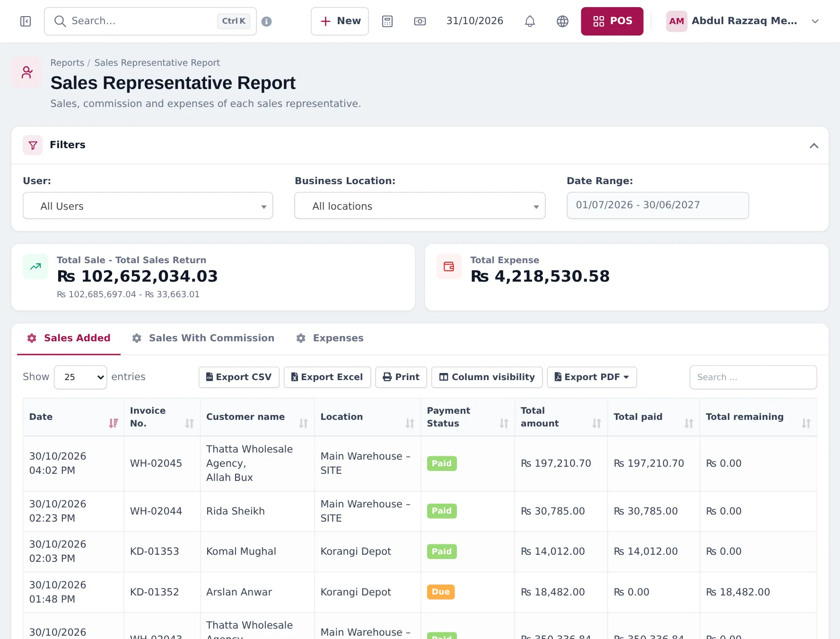The width and height of the screenshot is (840, 639).
Task: Sort table by Date column
Action: coord(73,417)
